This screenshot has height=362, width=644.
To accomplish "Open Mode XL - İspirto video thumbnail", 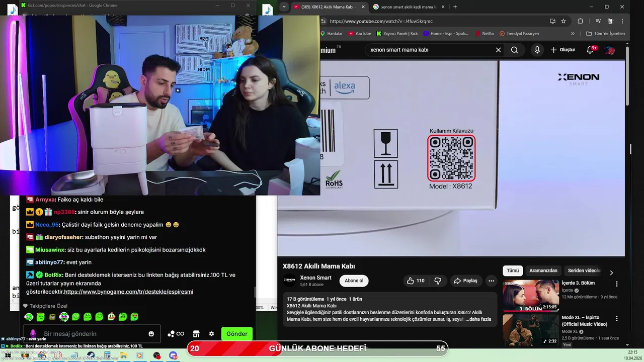I will click(x=531, y=330).
